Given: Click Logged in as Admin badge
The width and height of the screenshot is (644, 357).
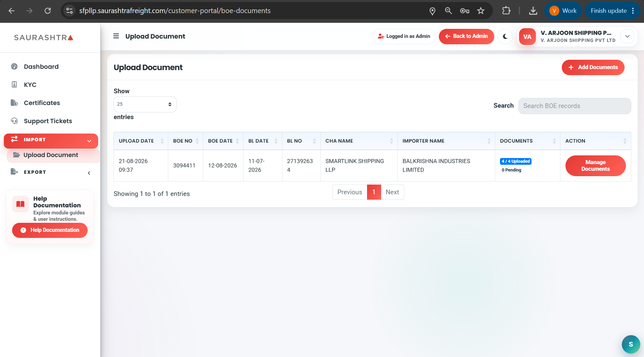Looking at the screenshot, I should click(404, 36).
